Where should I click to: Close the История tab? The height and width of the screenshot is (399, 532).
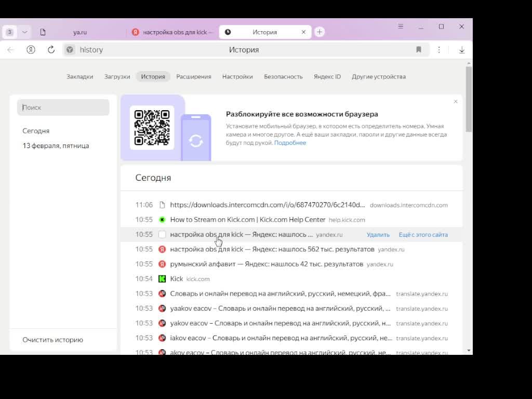tap(303, 32)
